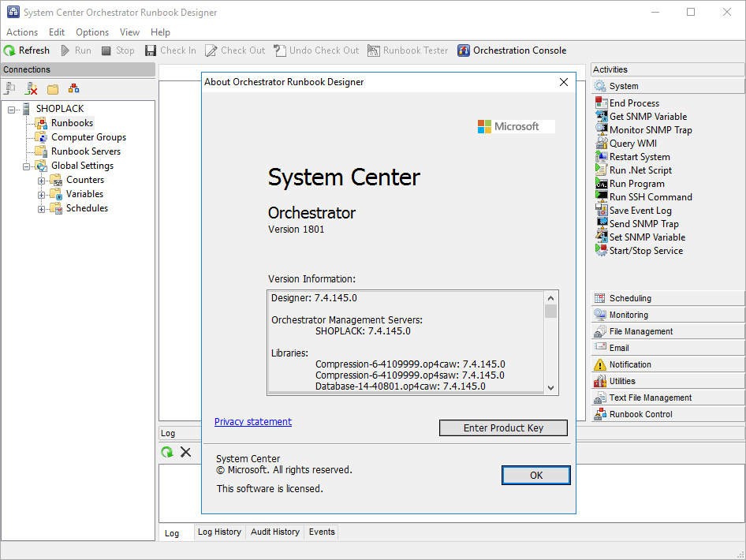Click the new folder icon in Connections
746x560 pixels.
[x=53, y=89]
